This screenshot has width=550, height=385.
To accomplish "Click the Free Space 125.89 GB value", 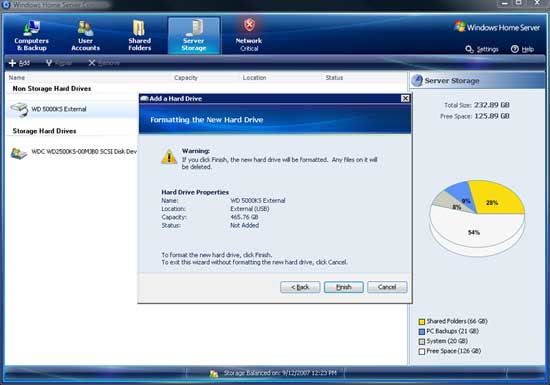I will (492, 116).
